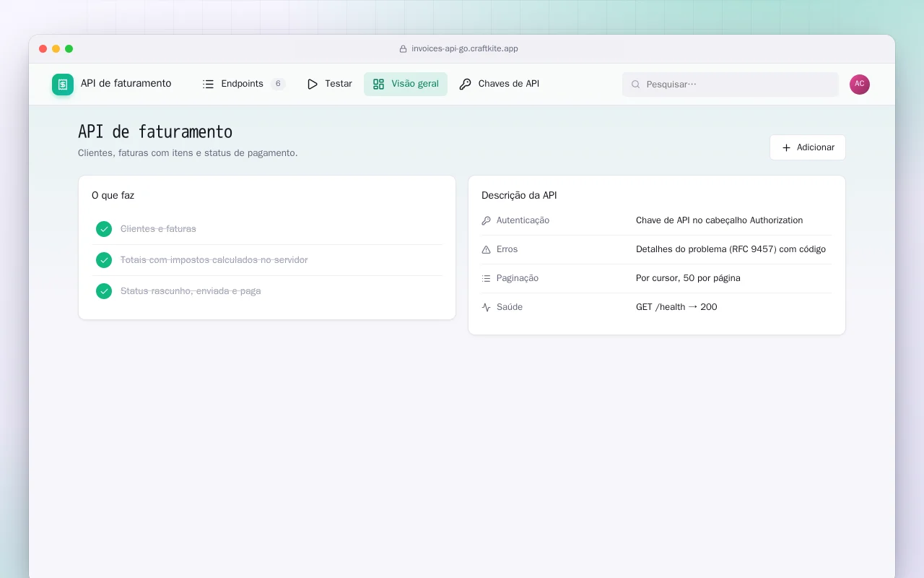Viewport: 924px width, 578px height.
Task: Click the Testar play icon
Action: tap(313, 84)
